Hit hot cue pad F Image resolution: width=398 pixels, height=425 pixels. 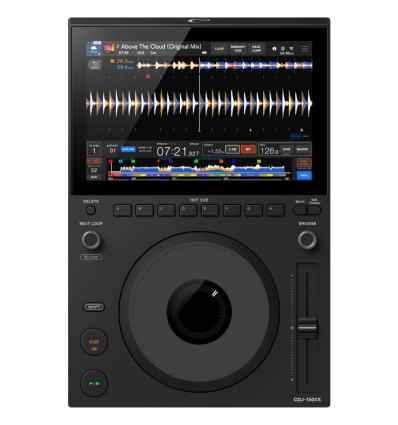[x=232, y=210]
